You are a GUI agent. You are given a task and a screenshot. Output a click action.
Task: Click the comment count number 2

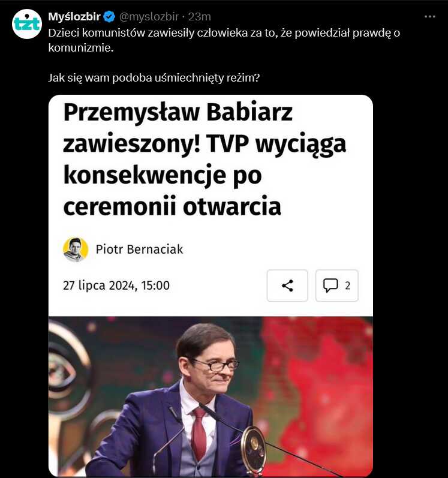coord(347,285)
